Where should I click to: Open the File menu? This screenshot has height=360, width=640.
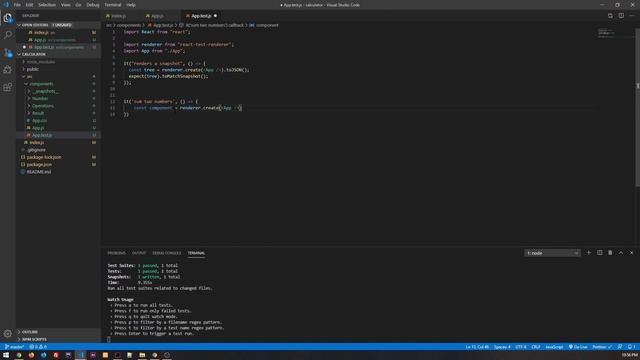pyautogui.click(x=17, y=5)
